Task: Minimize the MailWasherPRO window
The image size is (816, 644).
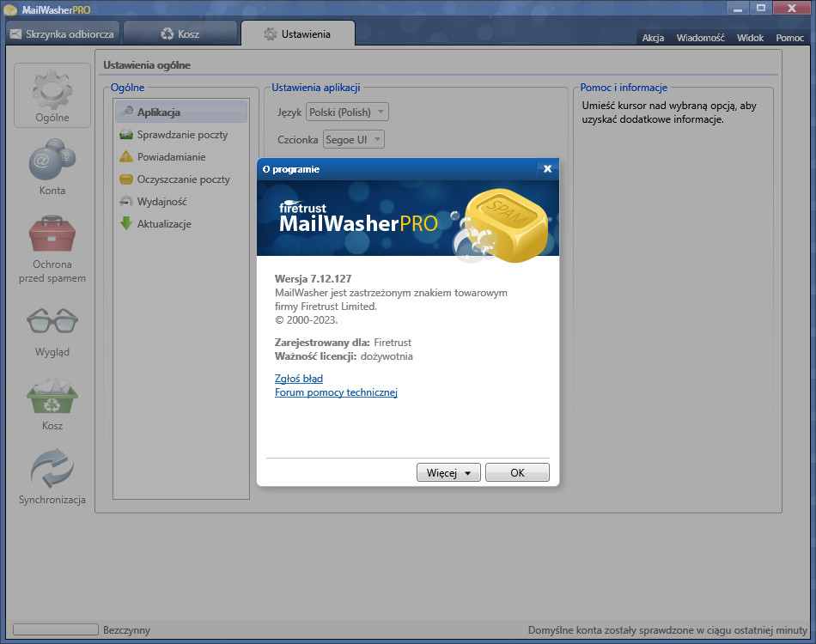Action: pos(738,9)
